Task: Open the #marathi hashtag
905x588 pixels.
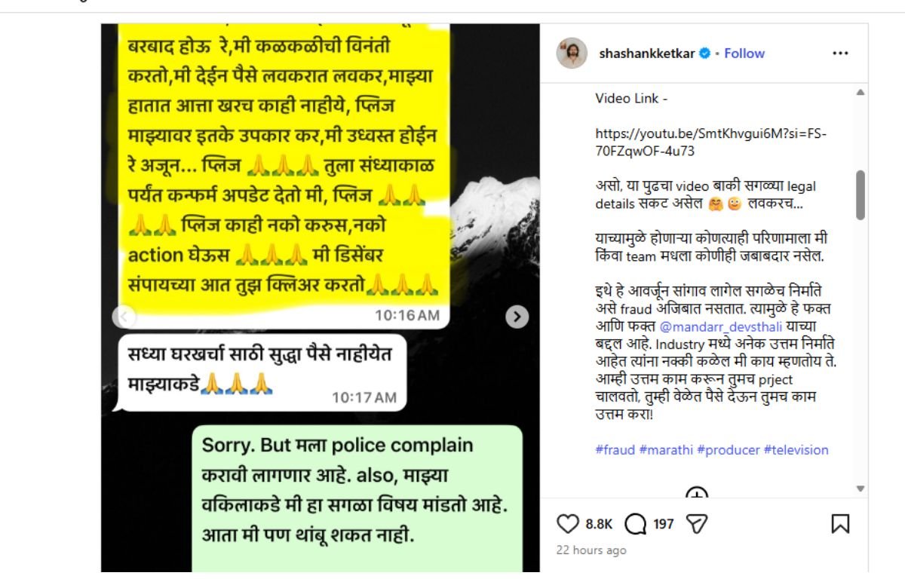Action: point(665,450)
